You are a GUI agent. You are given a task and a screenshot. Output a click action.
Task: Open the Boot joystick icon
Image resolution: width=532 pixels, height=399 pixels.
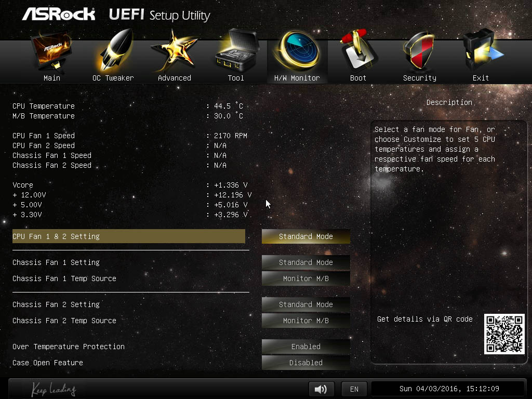click(x=358, y=50)
